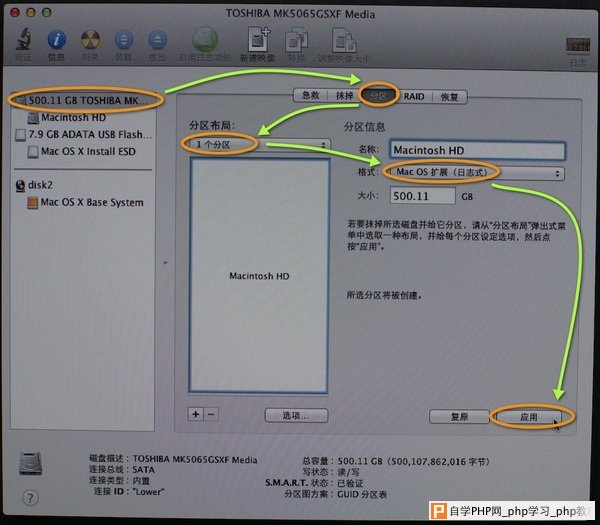This screenshot has height=525, width=600.
Task: Switch to the First Aid (急救) tab
Action: click(310, 96)
